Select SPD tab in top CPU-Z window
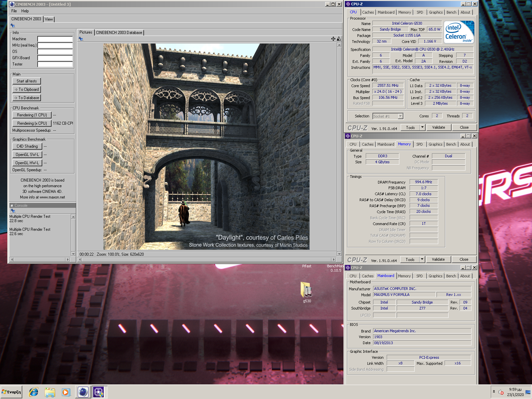The image size is (532, 399). [x=420, y=12]
